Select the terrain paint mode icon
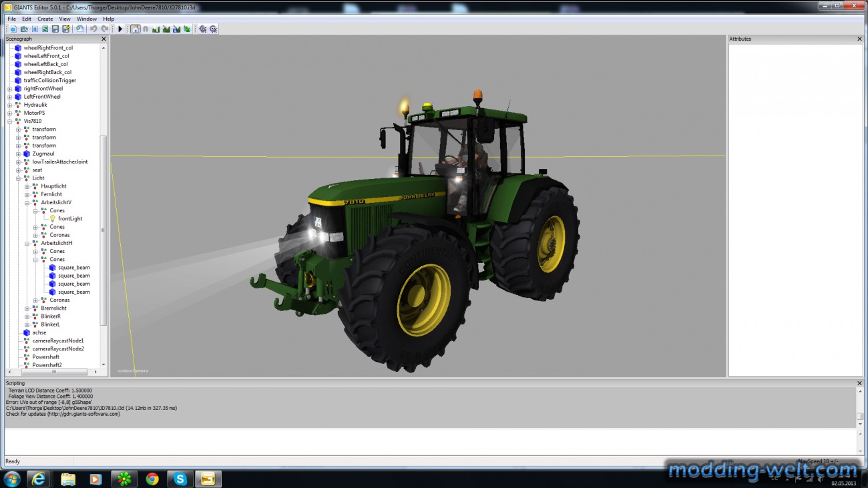The width and height of the screenshot is (868, 488). (x=166, y=29)
